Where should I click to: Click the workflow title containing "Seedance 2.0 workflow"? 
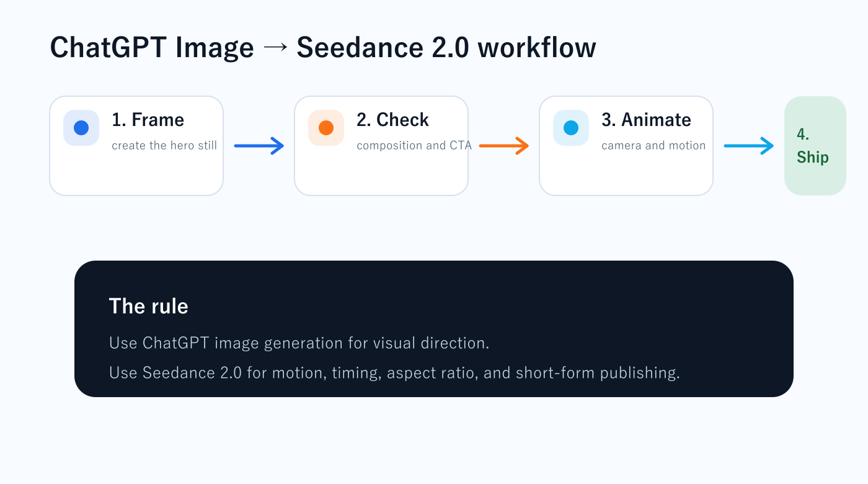coord(323,48)
